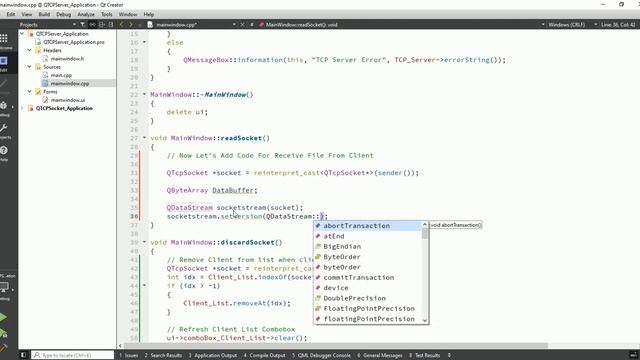640x360 pixels.
Task: Open the Analyze menu
Action: tap(86, 14)
